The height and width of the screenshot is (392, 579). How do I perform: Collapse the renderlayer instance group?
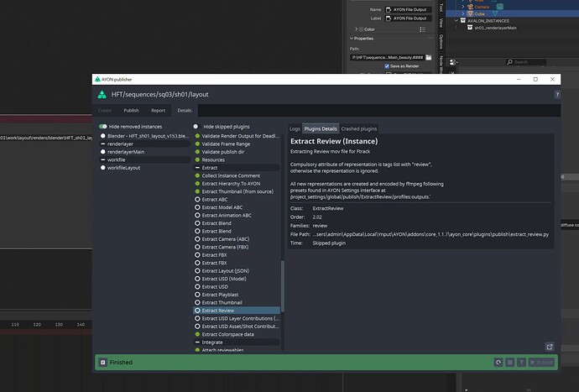tap(103, 144)
